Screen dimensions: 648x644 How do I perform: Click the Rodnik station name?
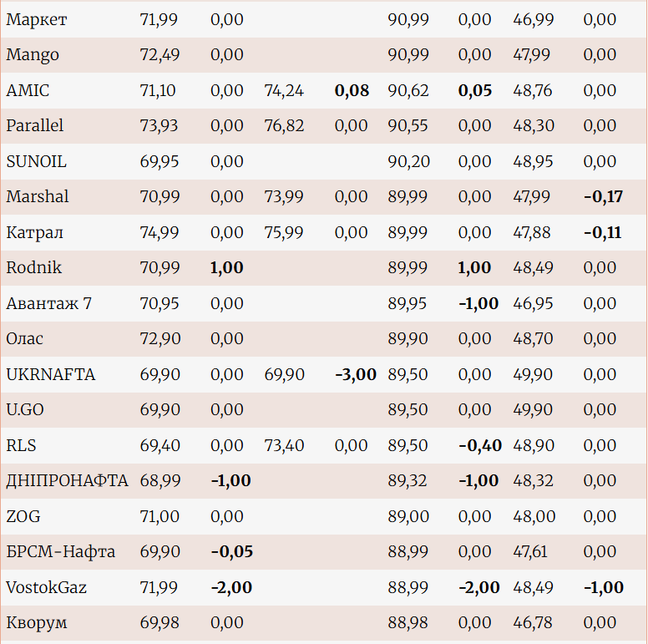click(x=34, y=268)
